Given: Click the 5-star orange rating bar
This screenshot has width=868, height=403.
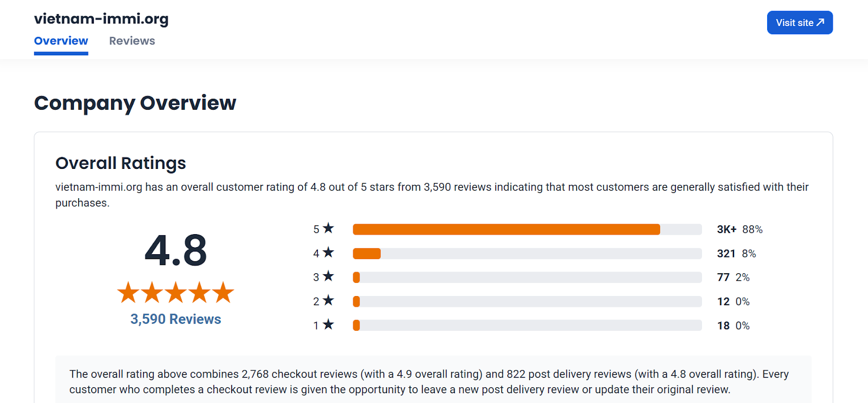Looking at the screenshot, I should point(506,229).
